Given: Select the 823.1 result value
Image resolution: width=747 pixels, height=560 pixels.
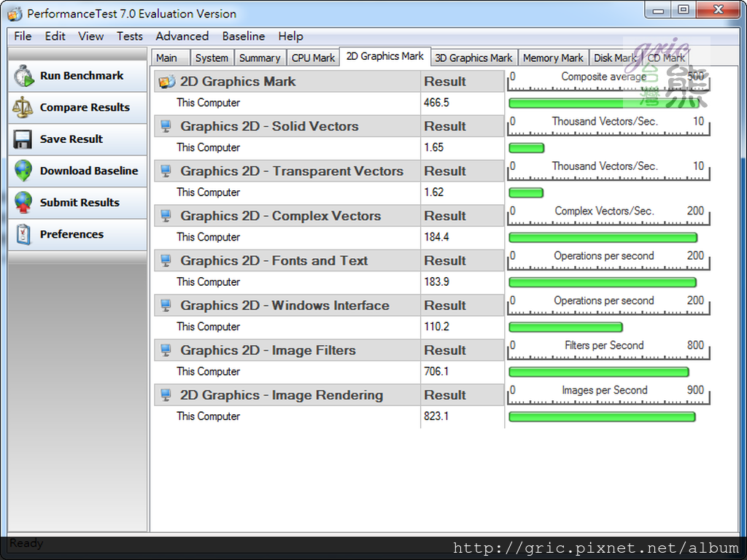Looking at the screenshot, I should coord(436,416).
